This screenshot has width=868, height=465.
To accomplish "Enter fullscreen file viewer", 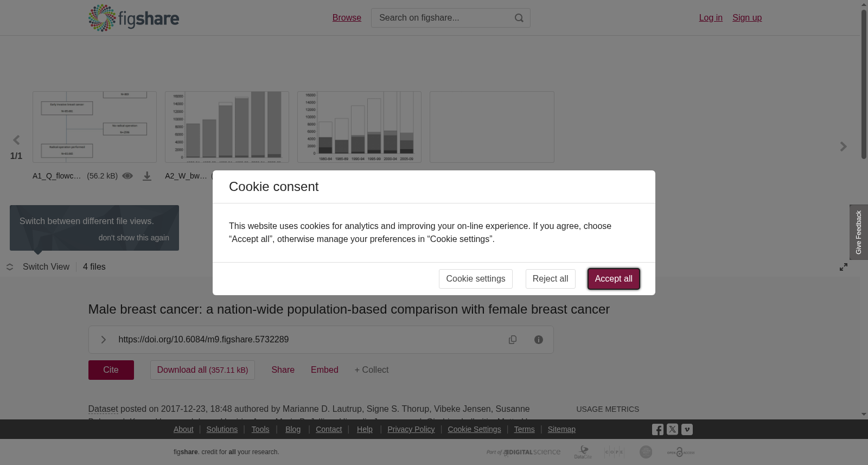I will click(844, 267).
